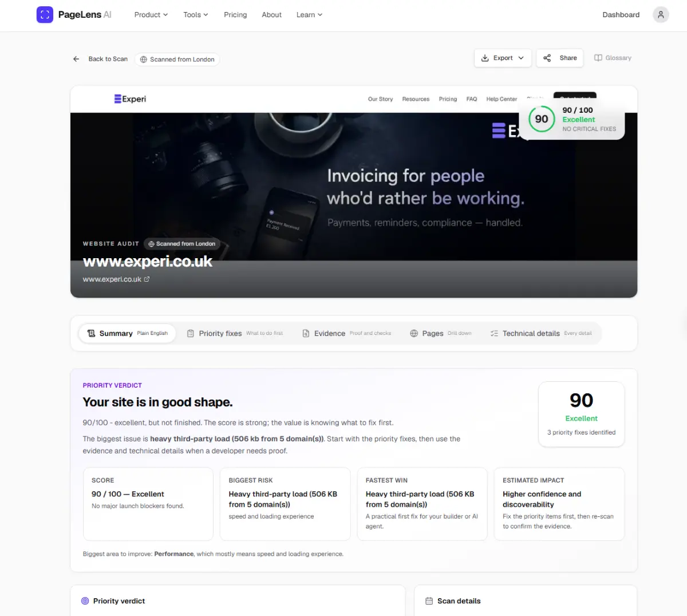Expand the Learn menu
687x616 pixels.
click(309, 15)
